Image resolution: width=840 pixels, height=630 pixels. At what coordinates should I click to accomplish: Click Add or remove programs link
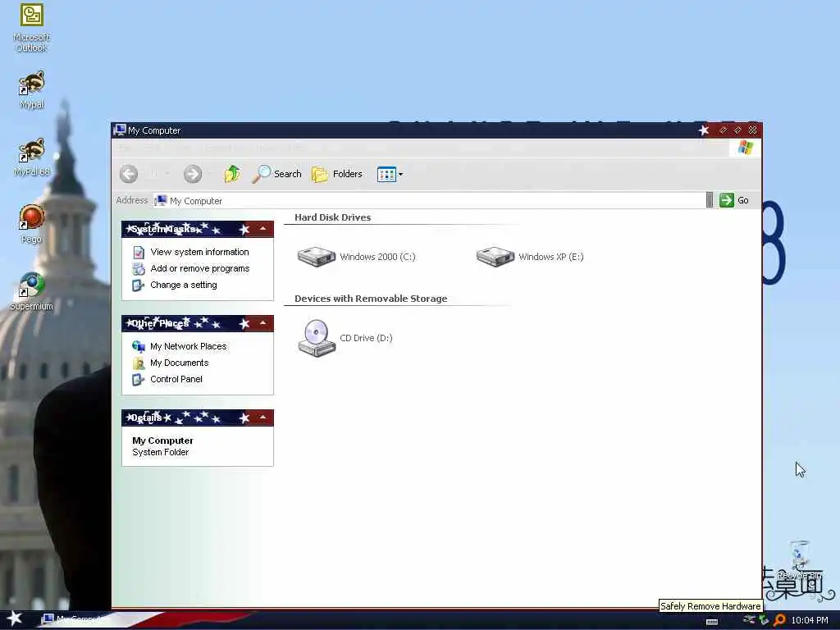point(200,268)
